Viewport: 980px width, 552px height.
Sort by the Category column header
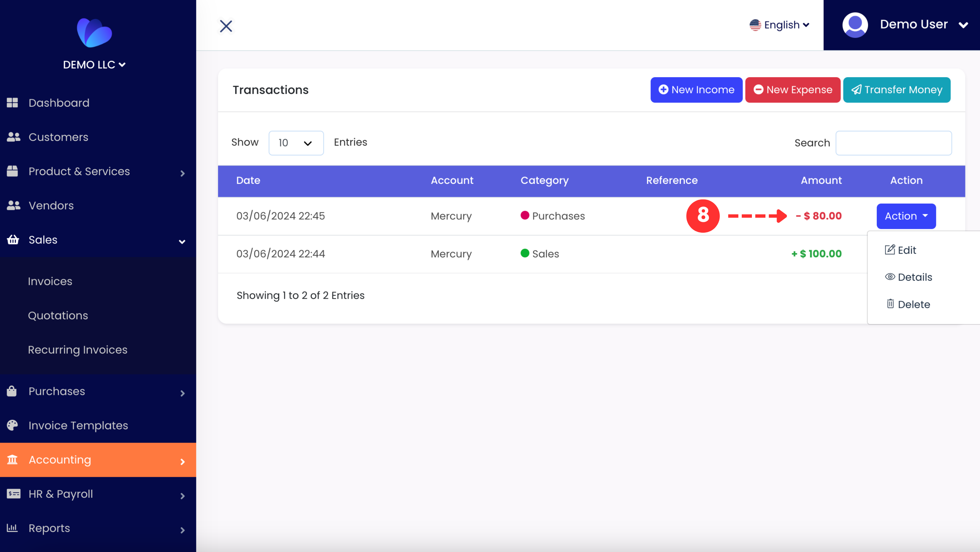pyautogui.click(x=544, y=181)
